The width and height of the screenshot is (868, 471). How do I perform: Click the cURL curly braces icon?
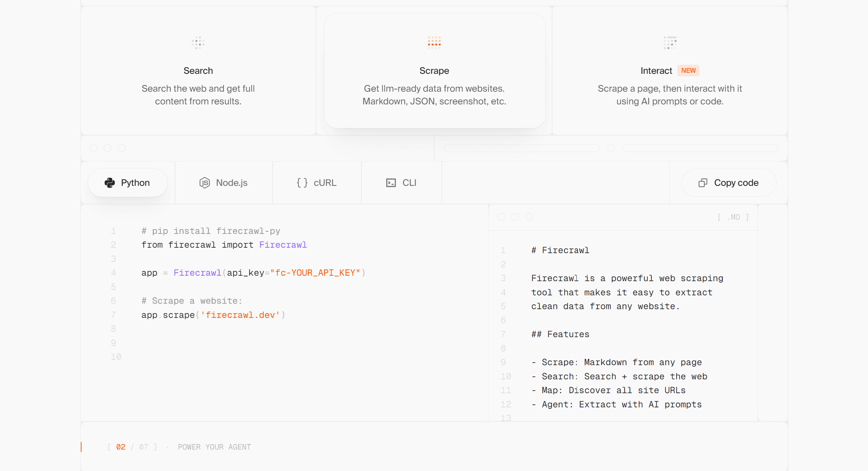[302, 183]
